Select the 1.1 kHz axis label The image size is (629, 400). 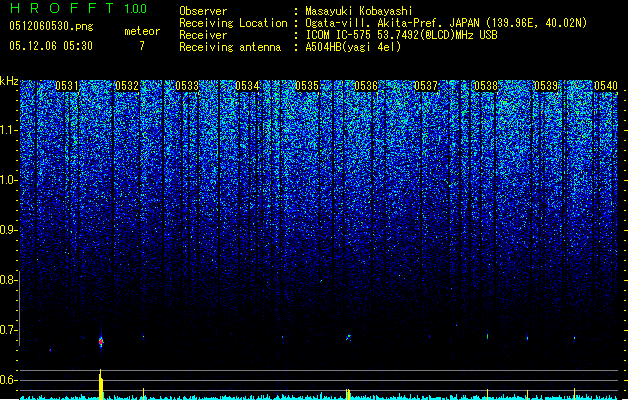click(x=9, y=130)
